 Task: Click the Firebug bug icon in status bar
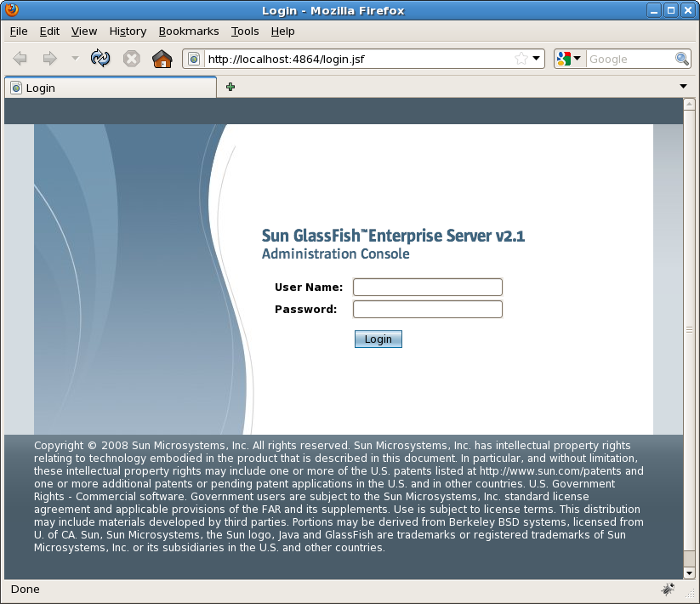click(668, 590)
